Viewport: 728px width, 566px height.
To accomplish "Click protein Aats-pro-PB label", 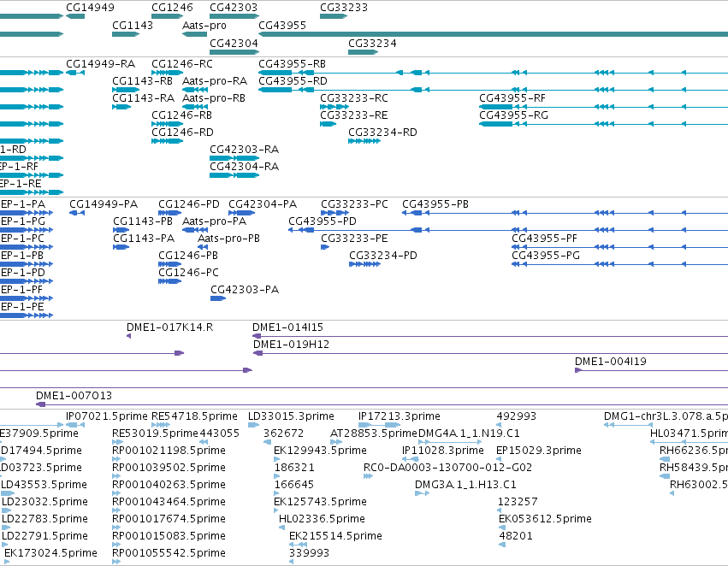I will pos(229,239).
